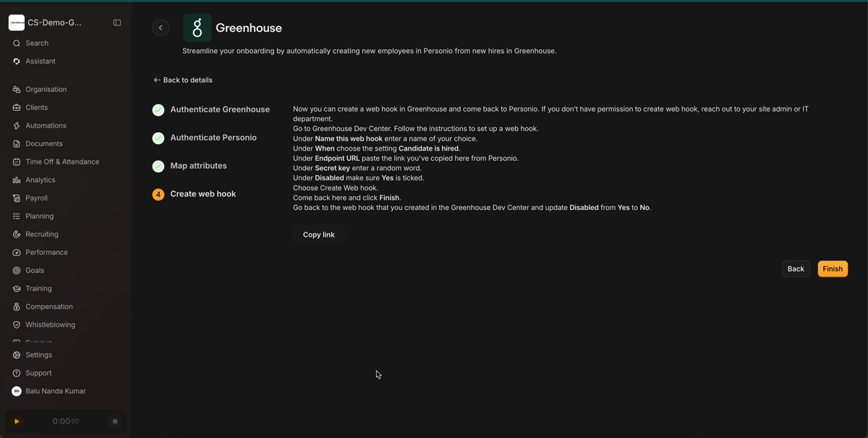Click the Balu Nanda Kumar profile name
The image size is (868, 438).
56,391
